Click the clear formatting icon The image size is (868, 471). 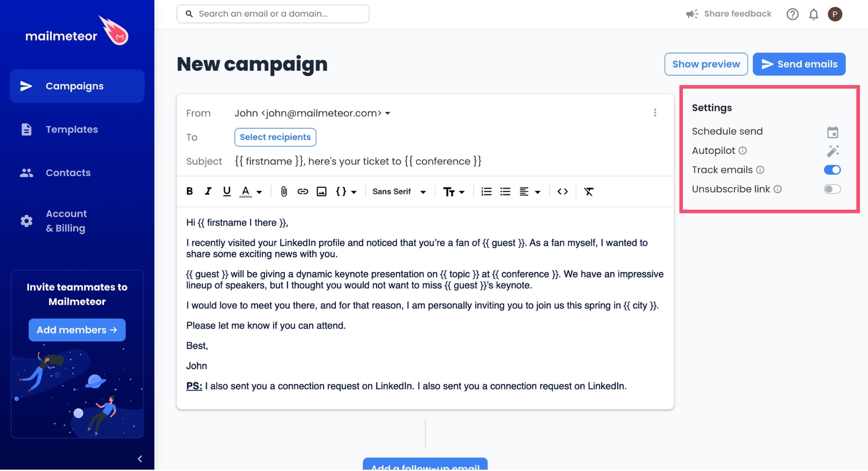(x=589, y=192)
